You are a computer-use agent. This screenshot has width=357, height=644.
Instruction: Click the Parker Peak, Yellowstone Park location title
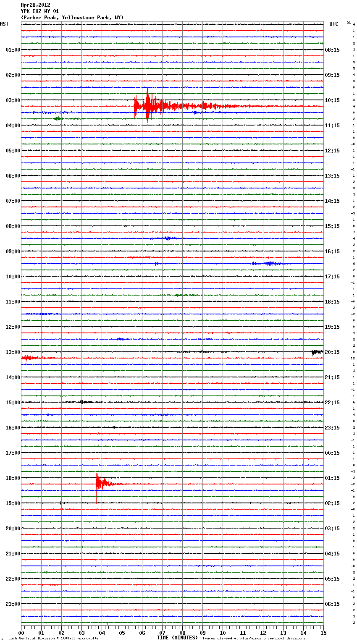click(72, 18)
